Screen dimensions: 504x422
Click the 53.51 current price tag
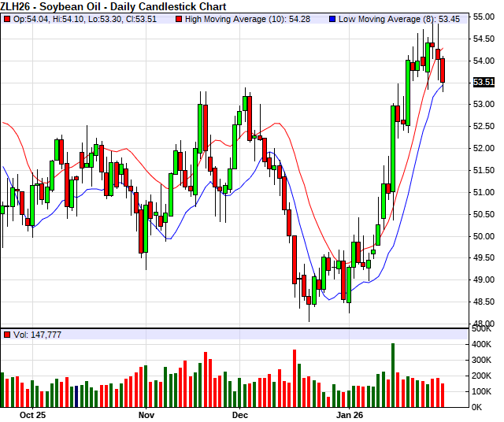pos(484,81)
